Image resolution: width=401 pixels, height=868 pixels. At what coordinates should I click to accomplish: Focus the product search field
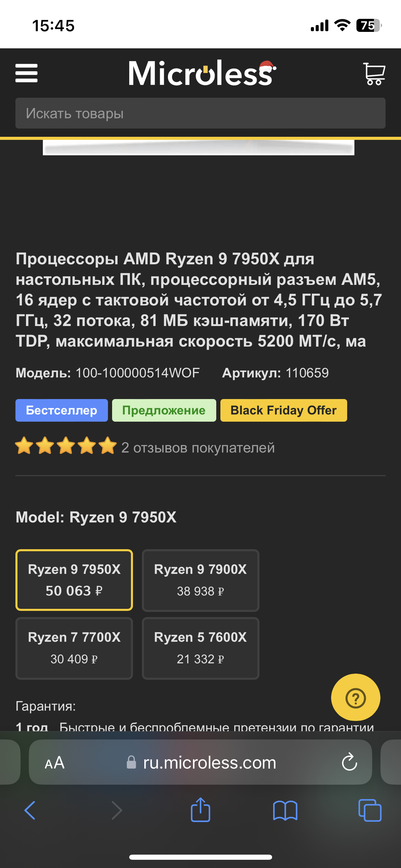point(200,113)
